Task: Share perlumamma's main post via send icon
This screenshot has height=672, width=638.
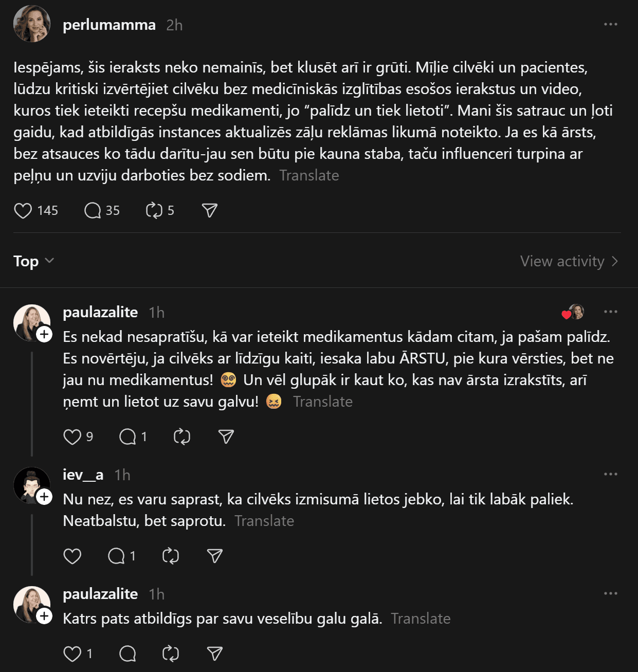Action: point(210,210)
